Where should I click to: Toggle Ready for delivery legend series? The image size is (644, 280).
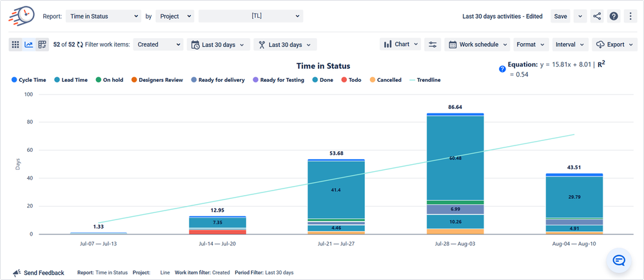pyautogui.click(x=218, y=80)
